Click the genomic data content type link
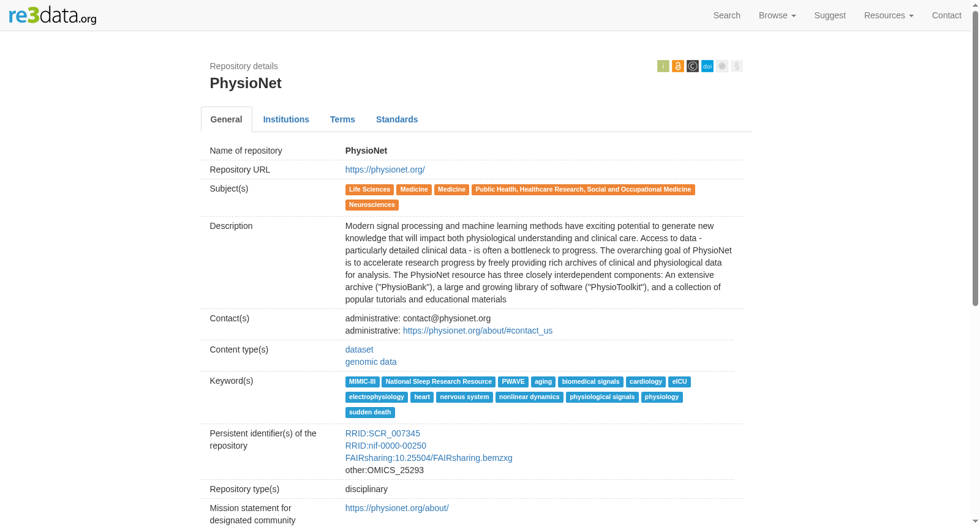Screen dimensions: 980x527 371,362
